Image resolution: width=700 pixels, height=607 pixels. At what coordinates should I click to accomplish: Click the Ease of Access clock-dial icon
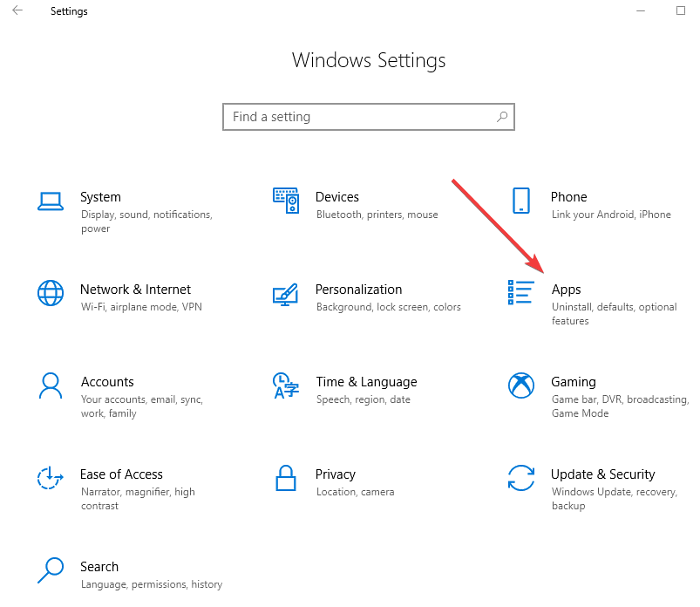pyautogui.click(x=51, y=479)
